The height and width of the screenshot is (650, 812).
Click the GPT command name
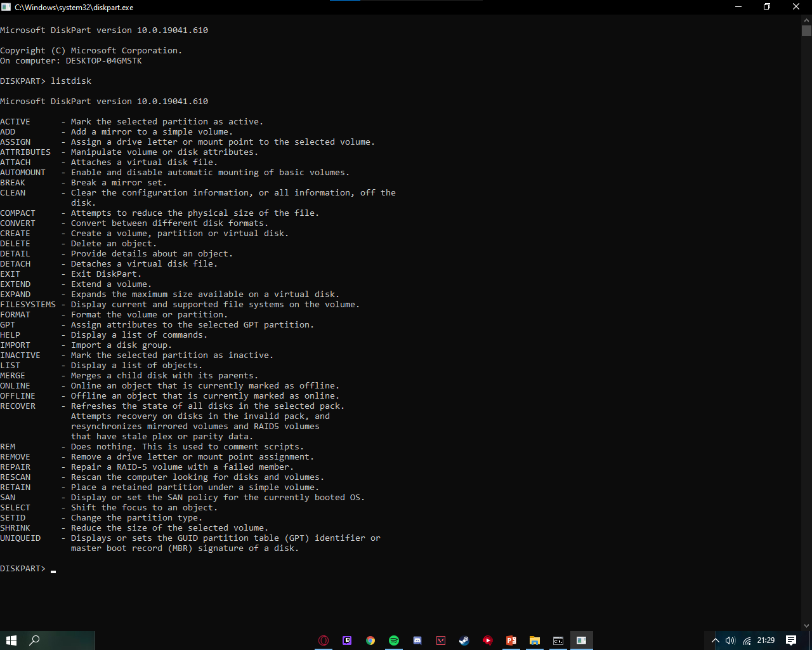click(8, 325)
